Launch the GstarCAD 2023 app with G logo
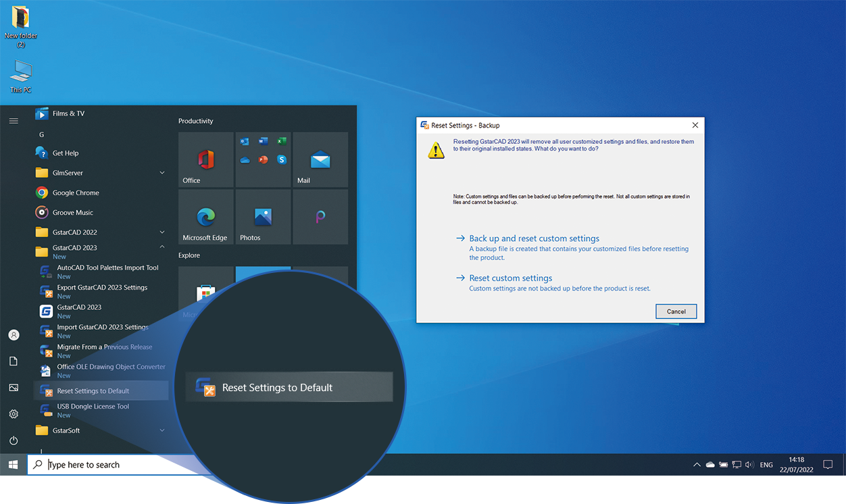Viewport: 846px width, 504px height. coord(101,311)
